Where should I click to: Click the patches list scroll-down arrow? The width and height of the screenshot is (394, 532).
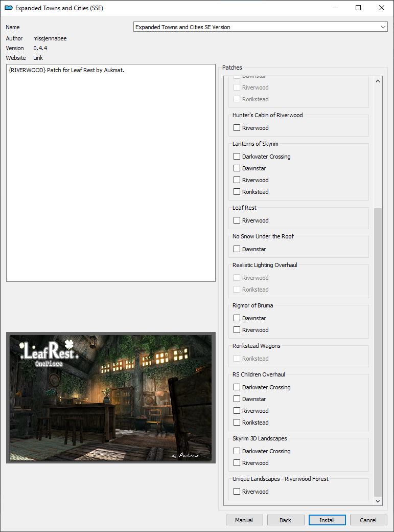[x=378, y=501]
